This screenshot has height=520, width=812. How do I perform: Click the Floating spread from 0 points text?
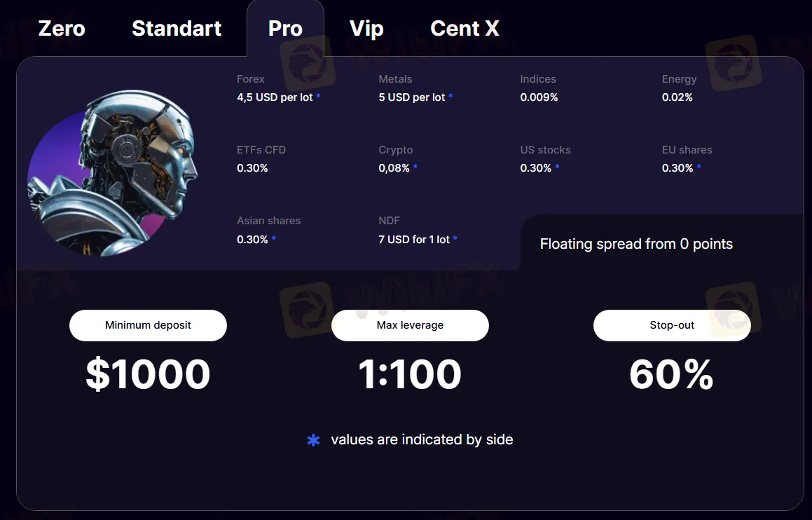pos(636,244)
